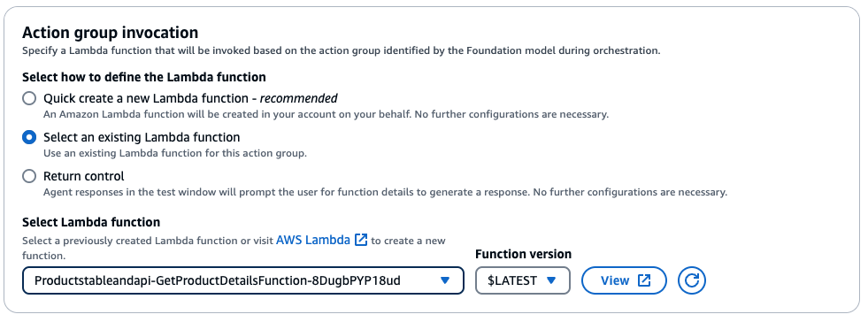The height and width of the screenshot is (322, 868).
Task: Open the AWS Lambda link
Action: pyautogui.click(x=312, y=240)
